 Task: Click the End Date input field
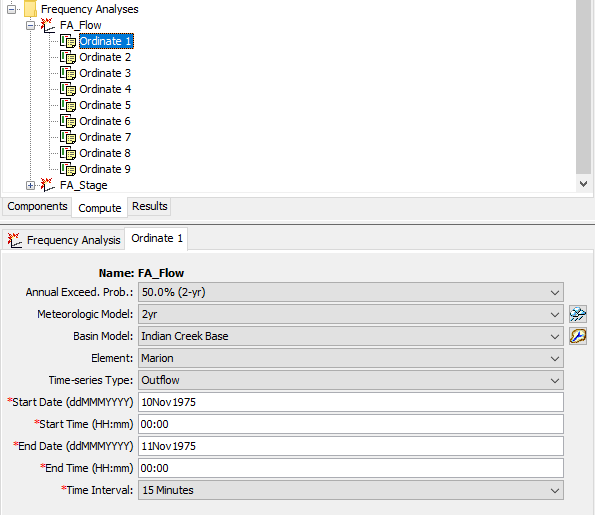click(x=351, y=446)
